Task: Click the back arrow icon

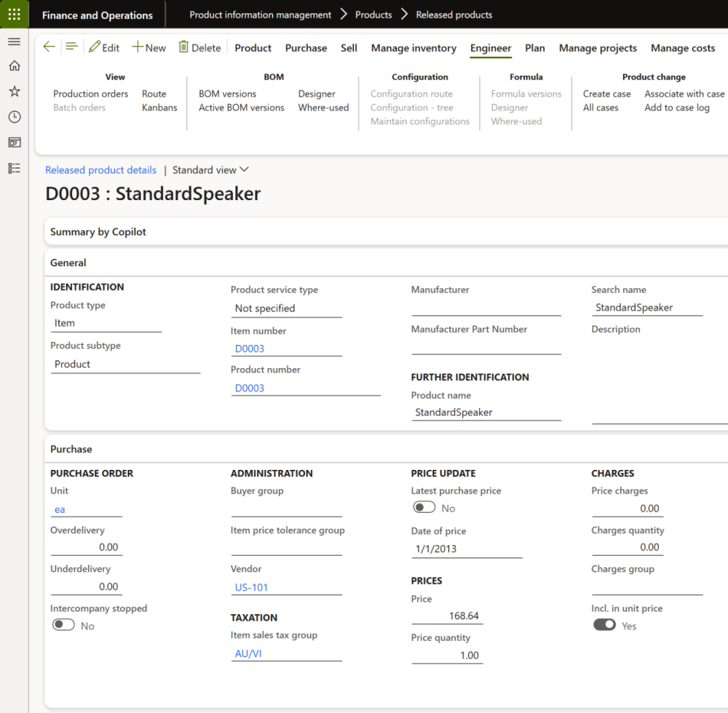Action: (x=50, y=47)
